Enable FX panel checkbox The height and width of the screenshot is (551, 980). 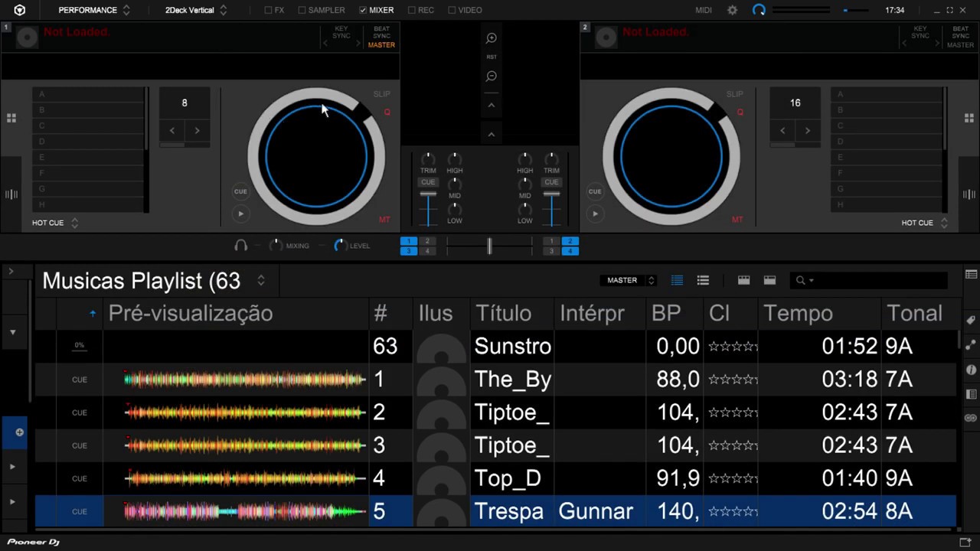pos(268,10)
